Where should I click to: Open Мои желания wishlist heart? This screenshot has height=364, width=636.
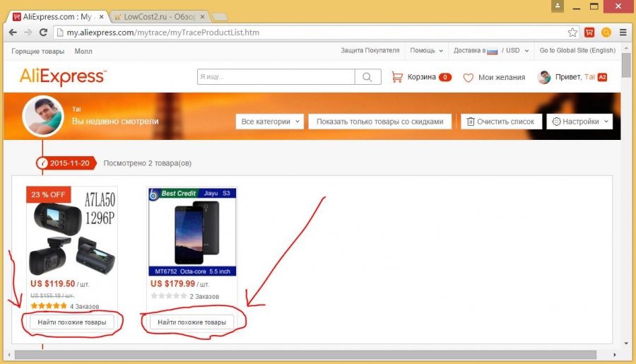[x=494, y=78]
